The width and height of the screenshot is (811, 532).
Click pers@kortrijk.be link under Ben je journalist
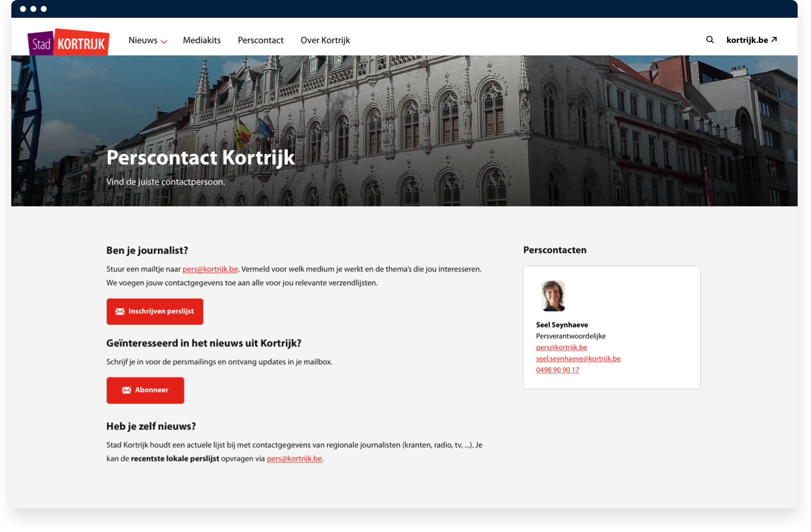(x=210, y=269)
